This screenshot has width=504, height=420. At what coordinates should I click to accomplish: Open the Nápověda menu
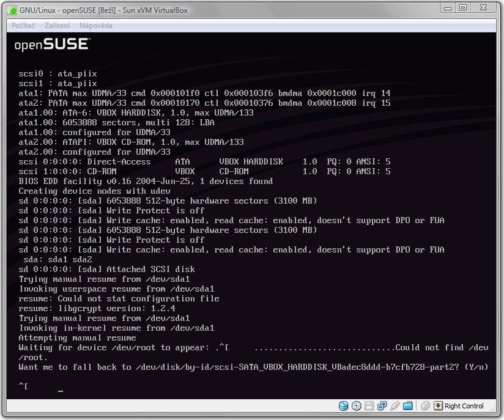[x=96, y=26]
